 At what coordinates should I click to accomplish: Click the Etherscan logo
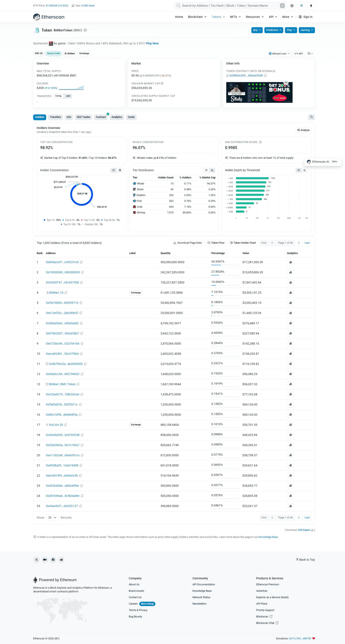(x=49, y=17)
